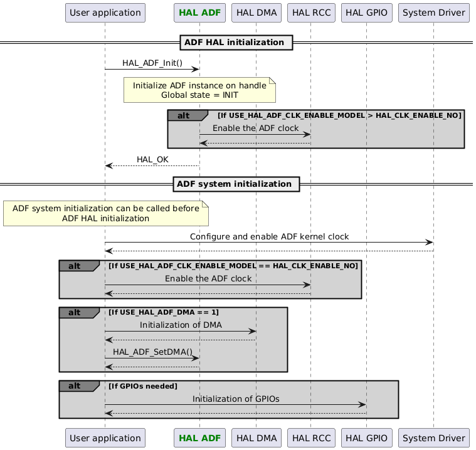Click the alt tag above 'Enable the ADF clock' from HAL ADF
The image size is (476, 450).
tap(188, 115)
